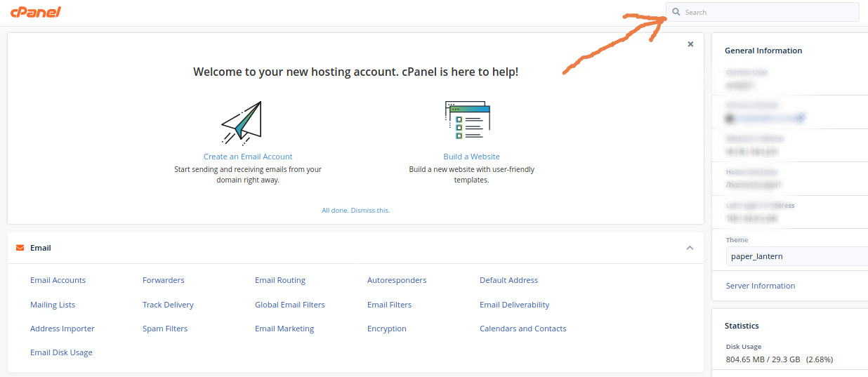Click the Statistics heading
Viewport: 868px width, 377px height.
pos(742,326)
